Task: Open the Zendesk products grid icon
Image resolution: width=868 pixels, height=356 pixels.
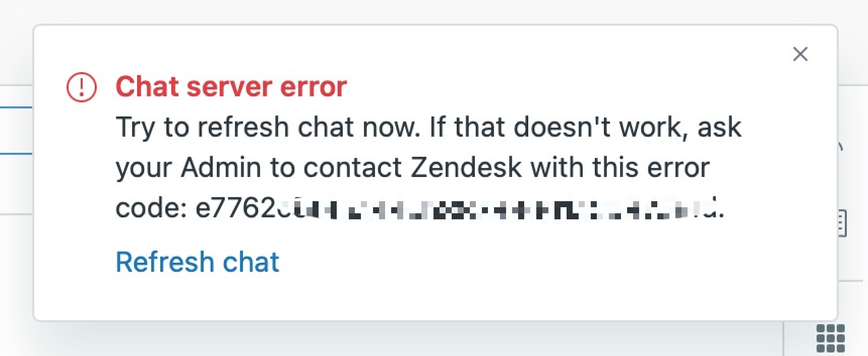Action: coord(830,338)
